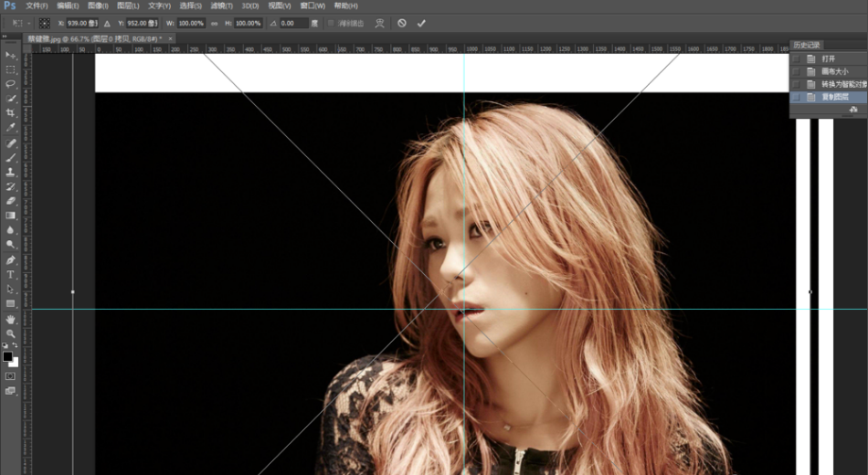Open the 3D(D) menu
The height and width of the screenshot is (475, 868).
[x=250, y=5]
